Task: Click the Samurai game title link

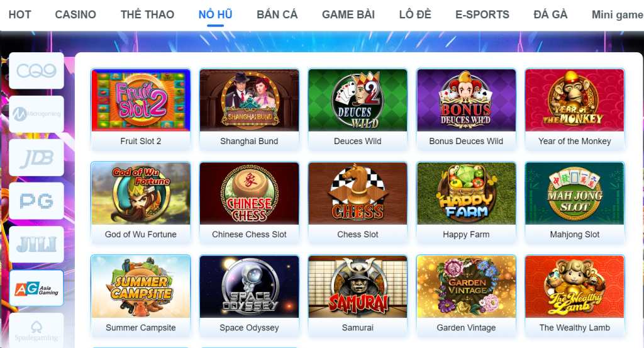Action: click(358, 328)
